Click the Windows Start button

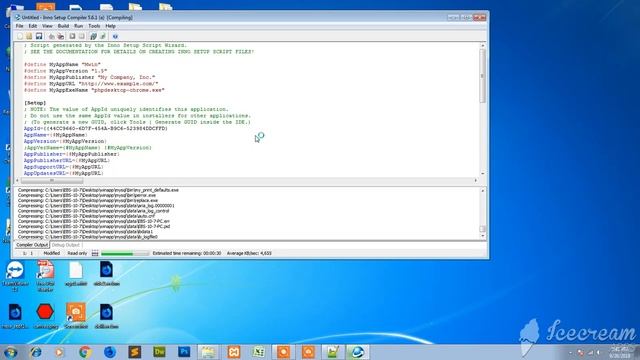10,352
